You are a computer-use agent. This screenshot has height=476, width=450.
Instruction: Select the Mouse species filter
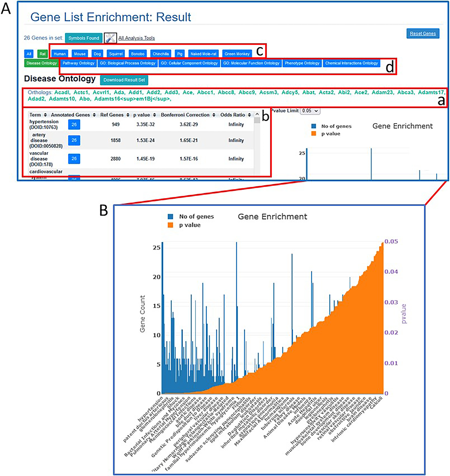coord(80,54)
